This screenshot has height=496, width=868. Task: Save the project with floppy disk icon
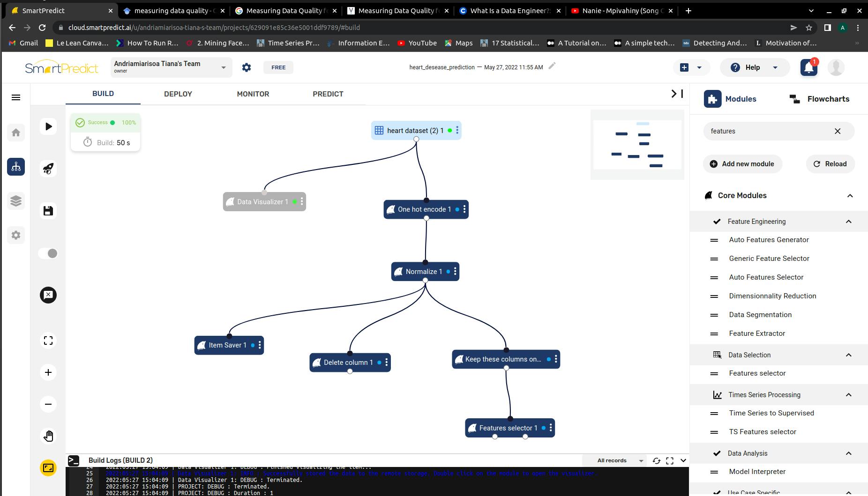[48, 211]
